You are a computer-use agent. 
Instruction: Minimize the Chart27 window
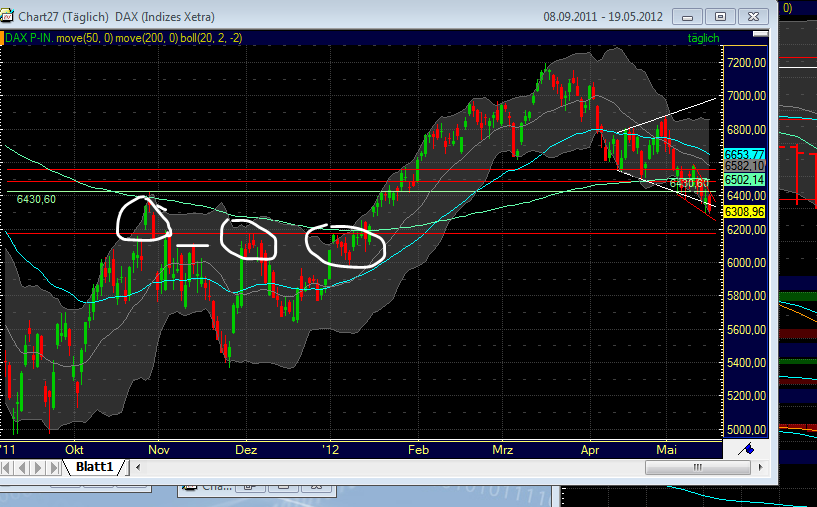[x=687, y=17]
